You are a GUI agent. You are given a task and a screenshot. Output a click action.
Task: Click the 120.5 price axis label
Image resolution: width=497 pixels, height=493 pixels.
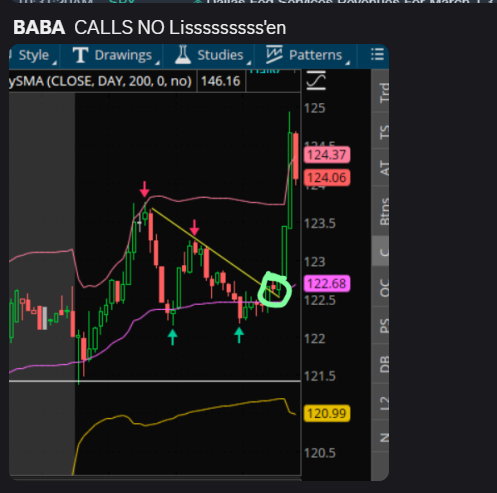320,453
